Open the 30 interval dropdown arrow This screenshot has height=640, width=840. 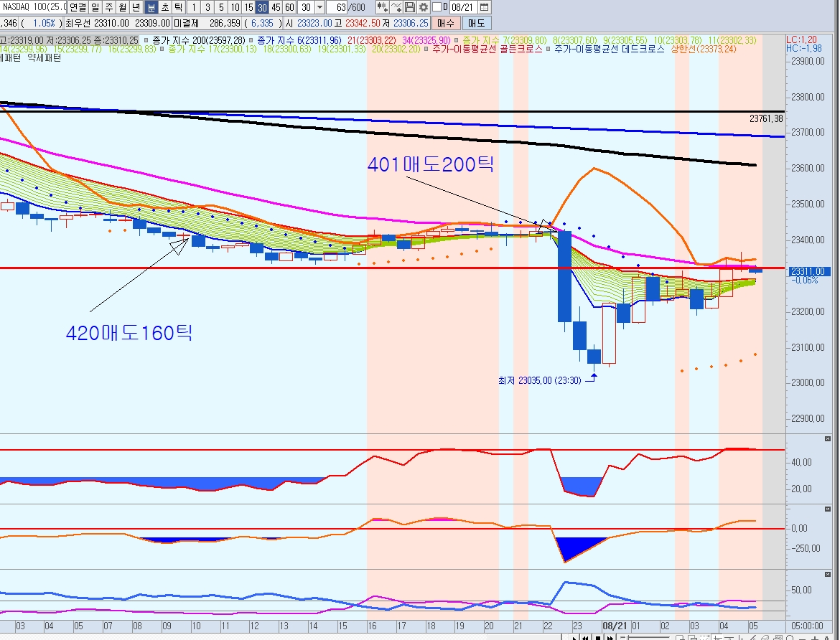tap(319, 7)
